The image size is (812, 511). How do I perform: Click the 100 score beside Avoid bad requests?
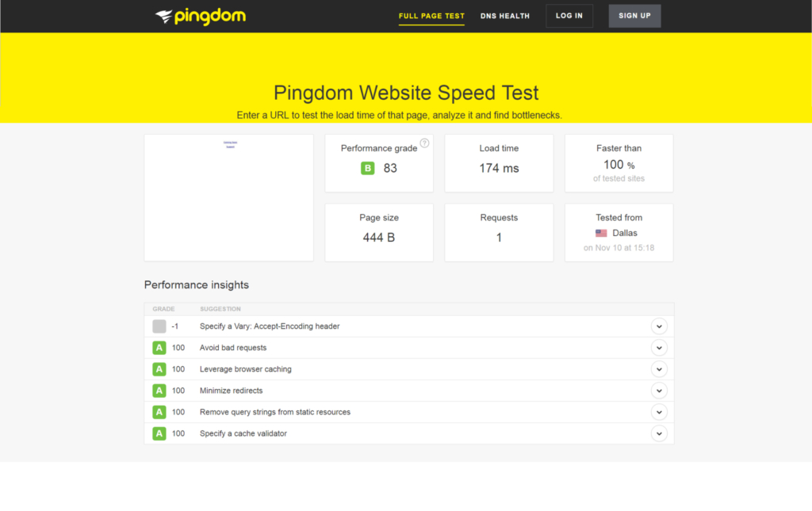(178, 348)
